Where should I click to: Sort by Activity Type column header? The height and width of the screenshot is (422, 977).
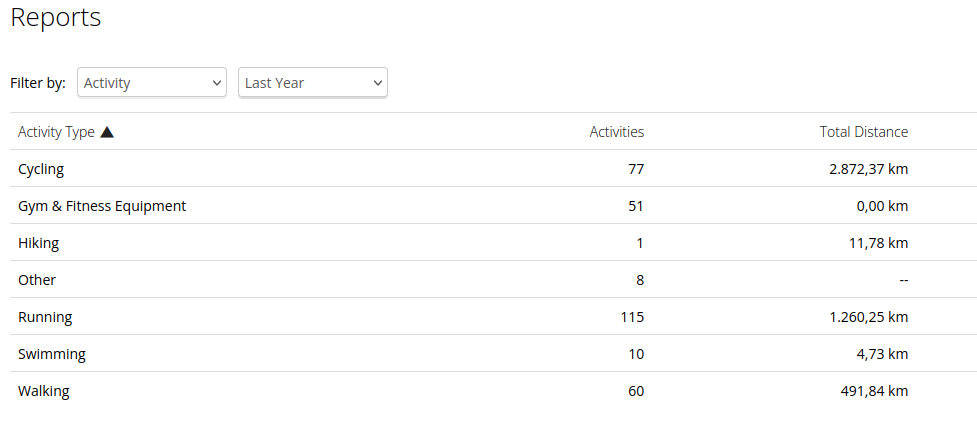point(56,132)
